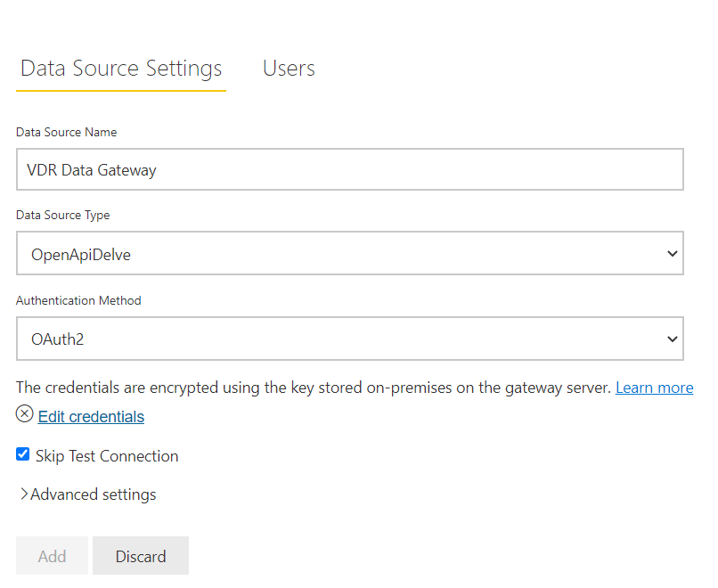Screen dimensions: 718x588
Task: Click the Data Source Type label
Action: click(x=62, y=216)
